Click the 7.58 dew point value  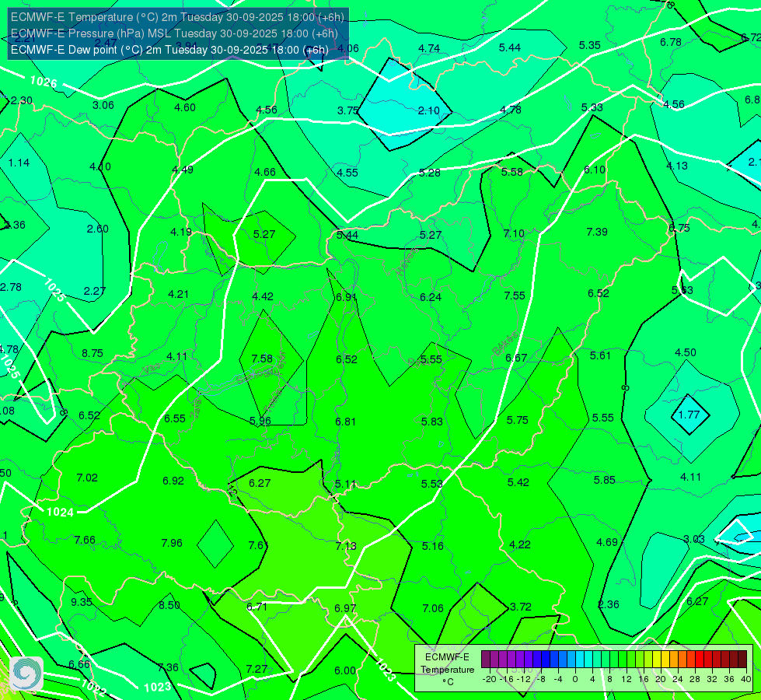point(262,359)
